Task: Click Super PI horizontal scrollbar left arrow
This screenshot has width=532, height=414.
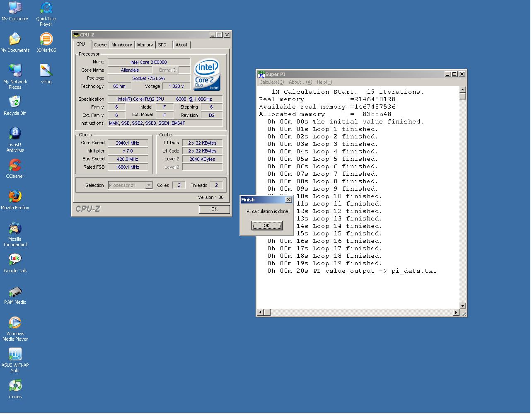Action: click(x=261, y=312)
